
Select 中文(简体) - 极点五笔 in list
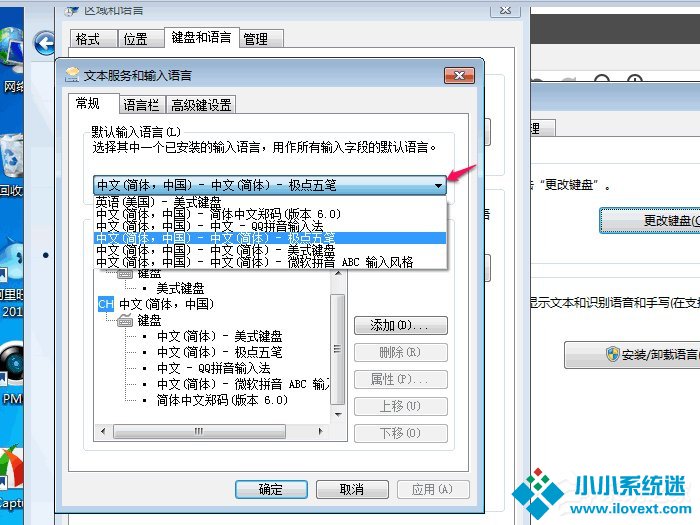[x=219, y=352]
